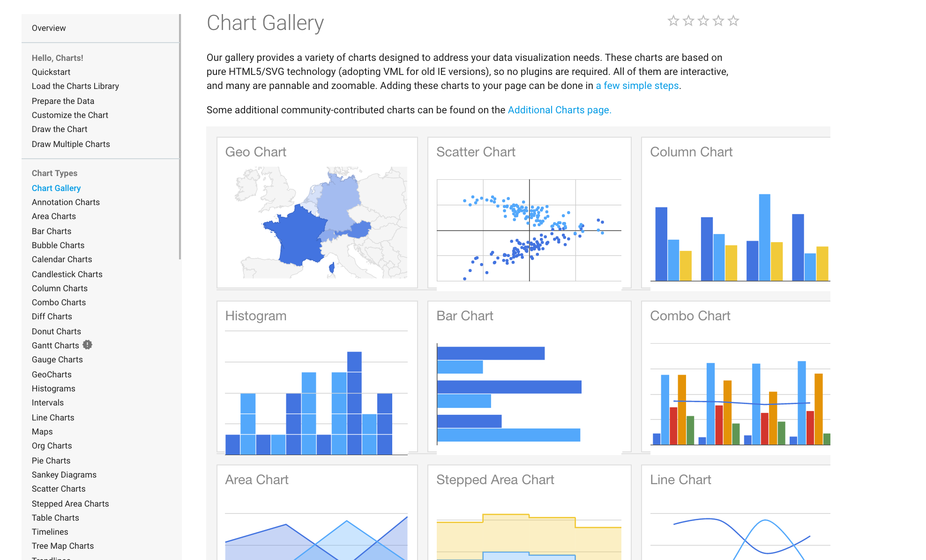
Task: Select Sankey Diagrams from sidebar
Action: pos(64,475)
